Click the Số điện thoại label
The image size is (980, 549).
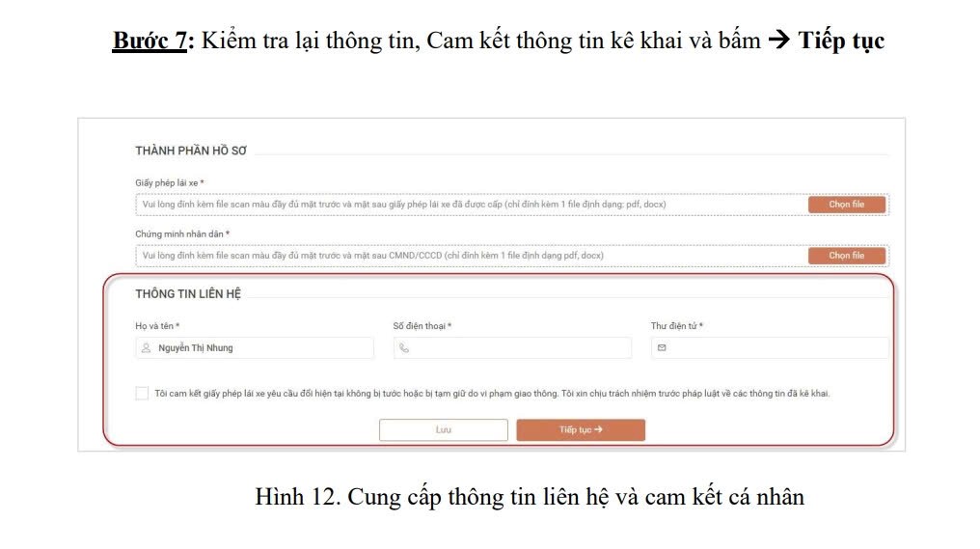pyautogui.click(x=422, y=326)
